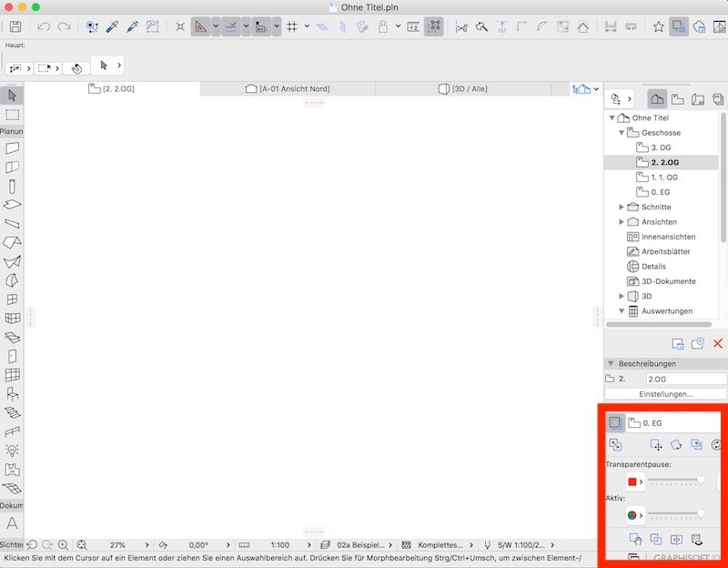Click the Einstellungen... button
Viewport: 728px width, 568px height.
pyautogui.click(x=665, y=393)
